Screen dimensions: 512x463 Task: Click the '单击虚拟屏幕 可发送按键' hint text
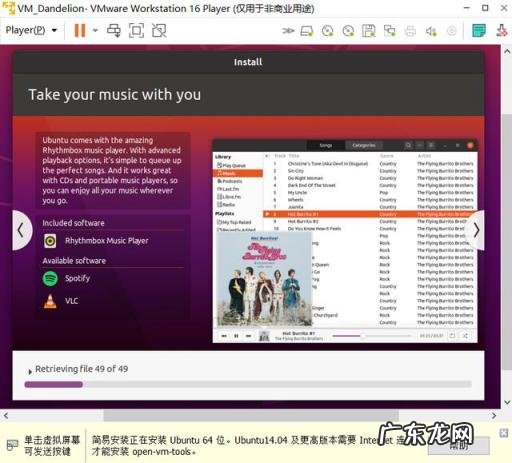click(x=52, y=446)
